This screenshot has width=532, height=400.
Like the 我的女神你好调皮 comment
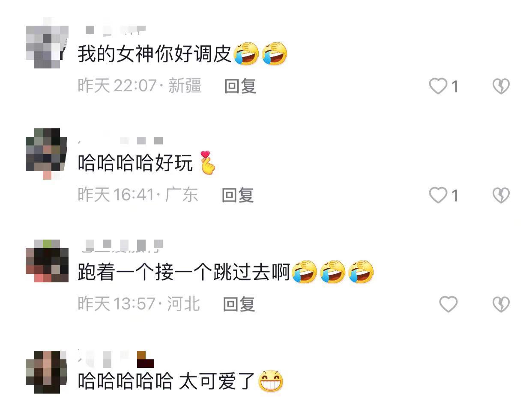pyautogui.click(x=438, y=86)
